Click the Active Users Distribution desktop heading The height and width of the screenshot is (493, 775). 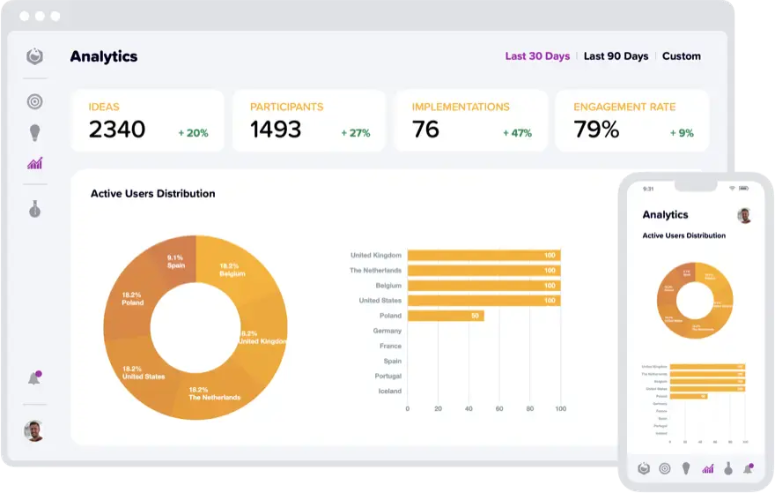coord(153,194)
